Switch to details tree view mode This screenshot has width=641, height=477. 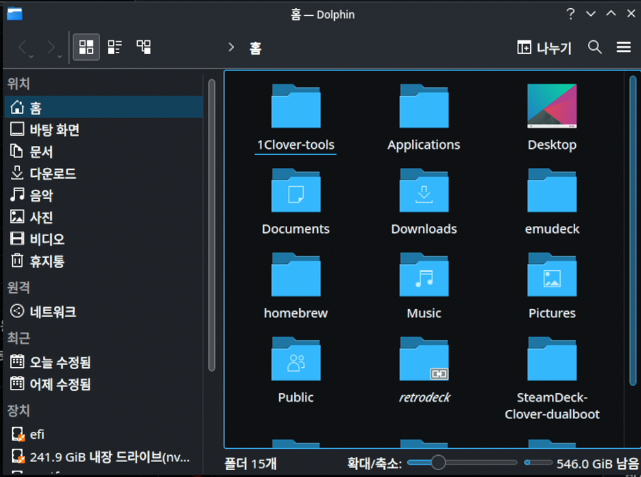click(143, 47)
